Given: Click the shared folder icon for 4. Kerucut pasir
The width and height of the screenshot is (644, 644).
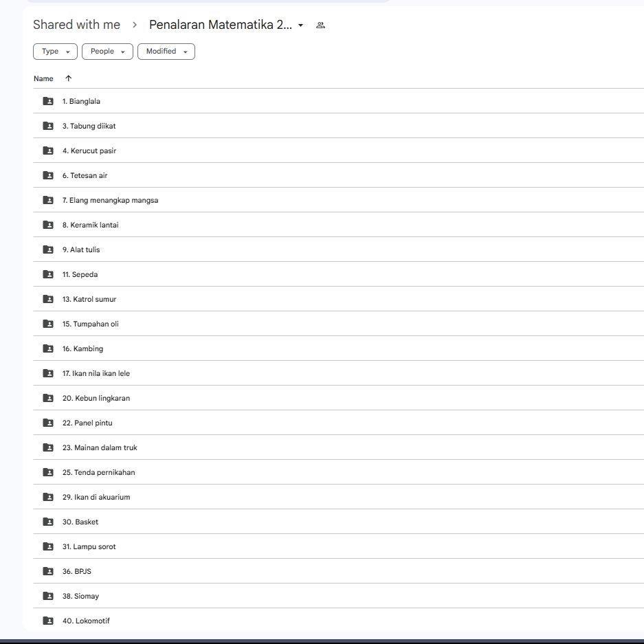Looking at the screenshot, I should tap(48, 151).
